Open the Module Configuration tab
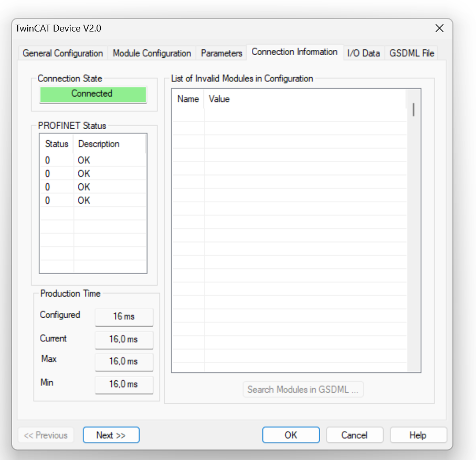This screenshot has width=476, height=460. [152, 53]
